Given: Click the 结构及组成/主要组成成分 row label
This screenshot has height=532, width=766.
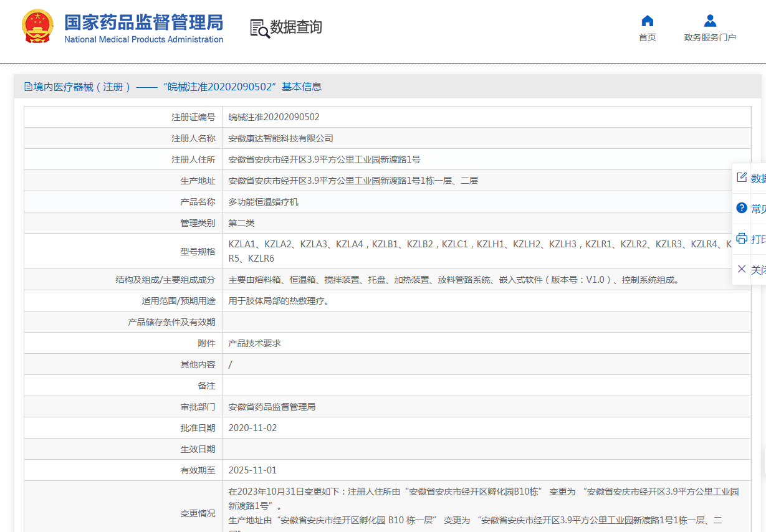Looking at the screenshot, I should click(x=165, y=280).
